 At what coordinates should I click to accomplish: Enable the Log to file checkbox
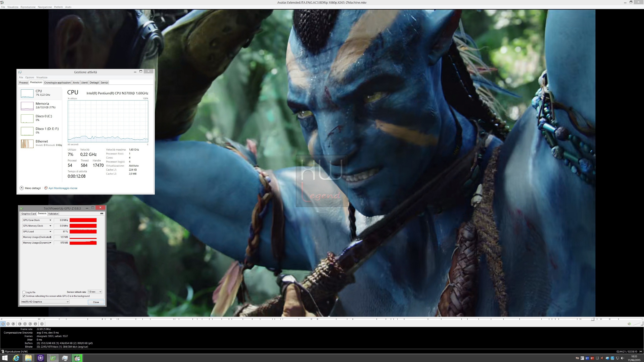[24, 292]
